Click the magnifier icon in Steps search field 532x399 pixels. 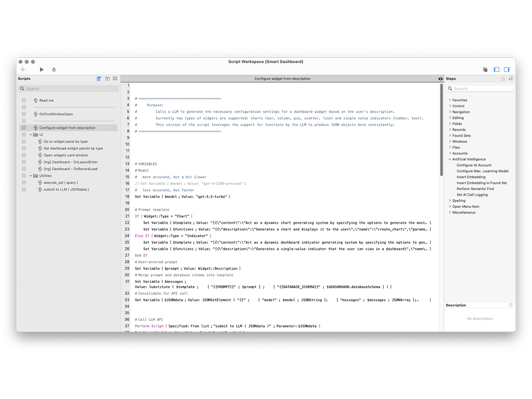pos(450,89)
